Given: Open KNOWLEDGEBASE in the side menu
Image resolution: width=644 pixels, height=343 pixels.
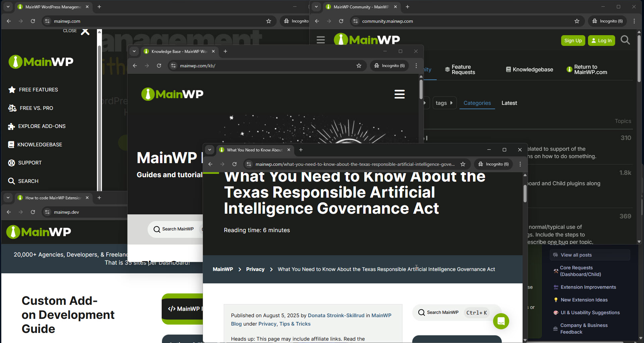Looking at the screenshot, I should click(x=40, y=145).
